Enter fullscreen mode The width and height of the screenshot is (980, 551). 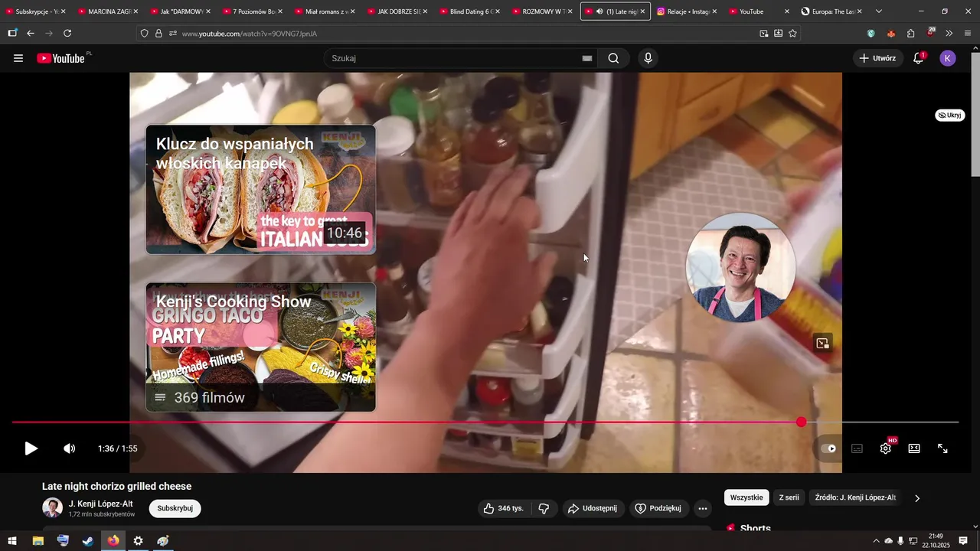[x=943, y=448]
